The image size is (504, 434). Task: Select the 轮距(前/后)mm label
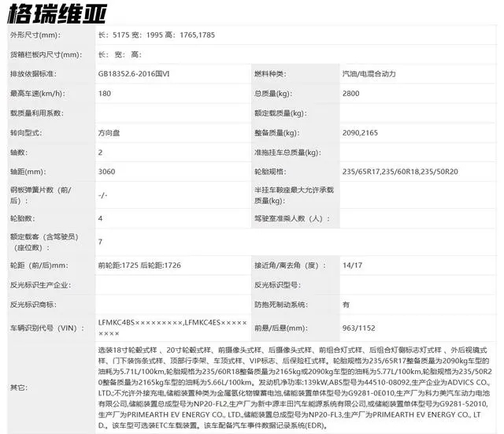39,265
